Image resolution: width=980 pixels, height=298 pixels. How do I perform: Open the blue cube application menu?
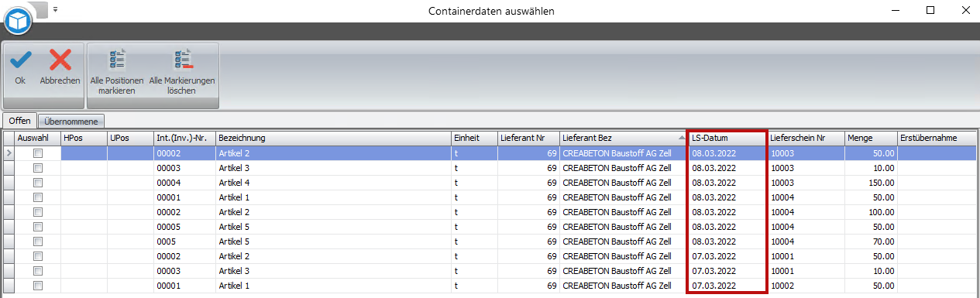click(x=18, y=20)
